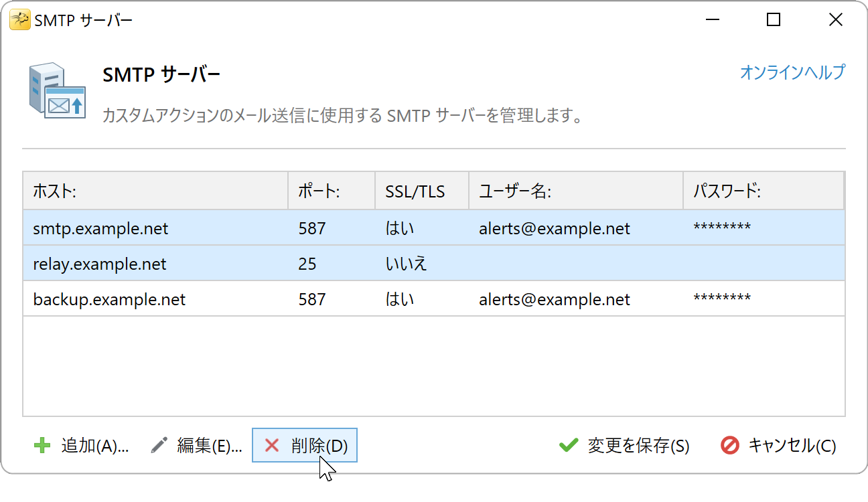The height and width of the screenshot is (502, 868).
Task: Sort by the ホスト: column header
Action: point(155,191)
